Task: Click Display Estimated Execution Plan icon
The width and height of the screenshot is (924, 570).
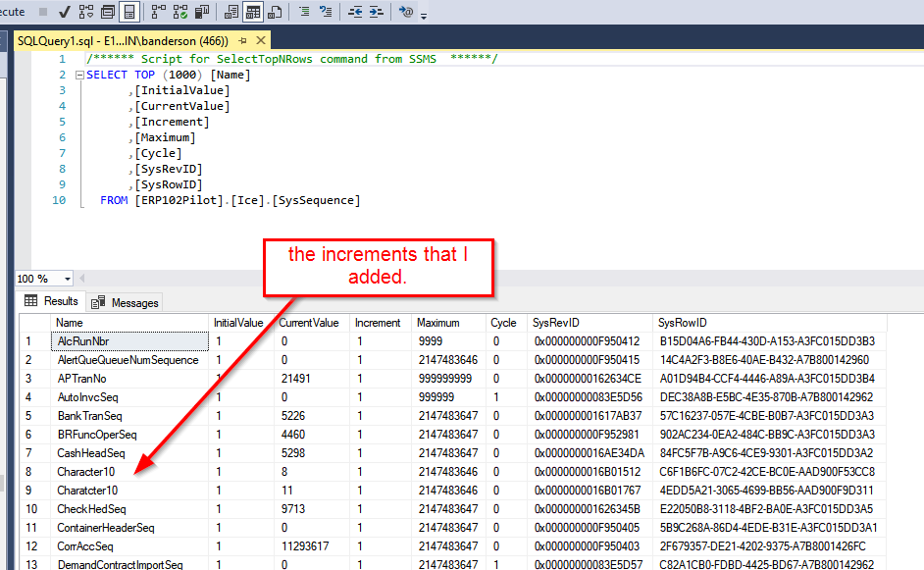Action: pyautogui.click(x=85, y=12)
